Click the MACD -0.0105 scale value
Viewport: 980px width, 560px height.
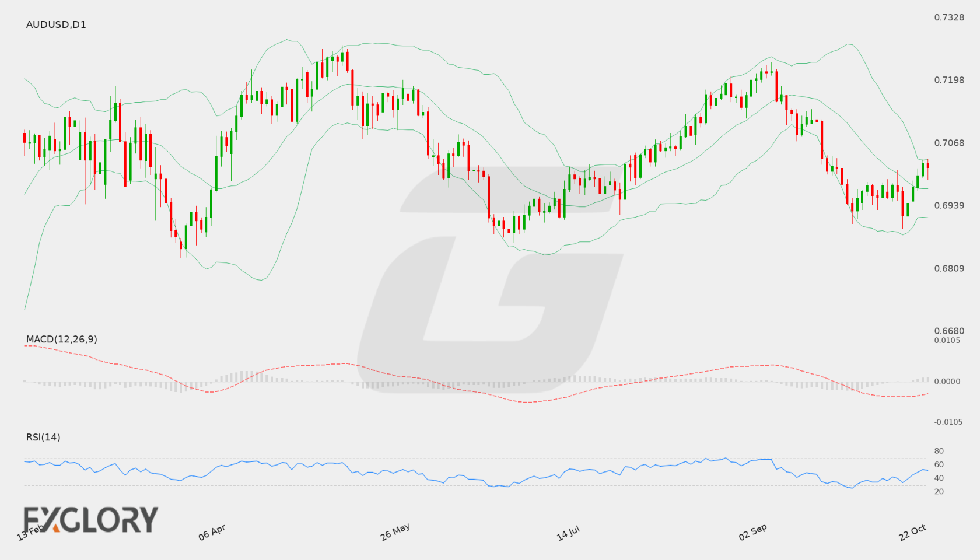[949, 422]
